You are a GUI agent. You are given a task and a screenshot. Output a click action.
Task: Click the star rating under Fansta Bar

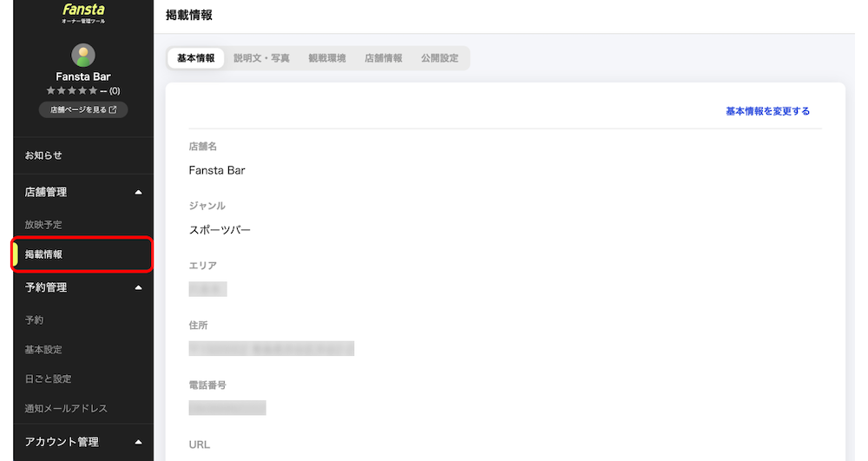pyautogui.click(x=72, y=91)
